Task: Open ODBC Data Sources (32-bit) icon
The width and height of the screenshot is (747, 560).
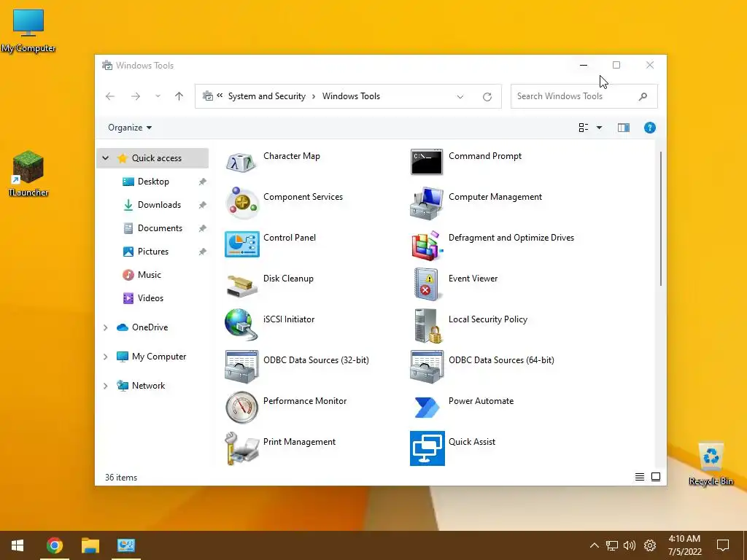Action: [x=241, y=367]
